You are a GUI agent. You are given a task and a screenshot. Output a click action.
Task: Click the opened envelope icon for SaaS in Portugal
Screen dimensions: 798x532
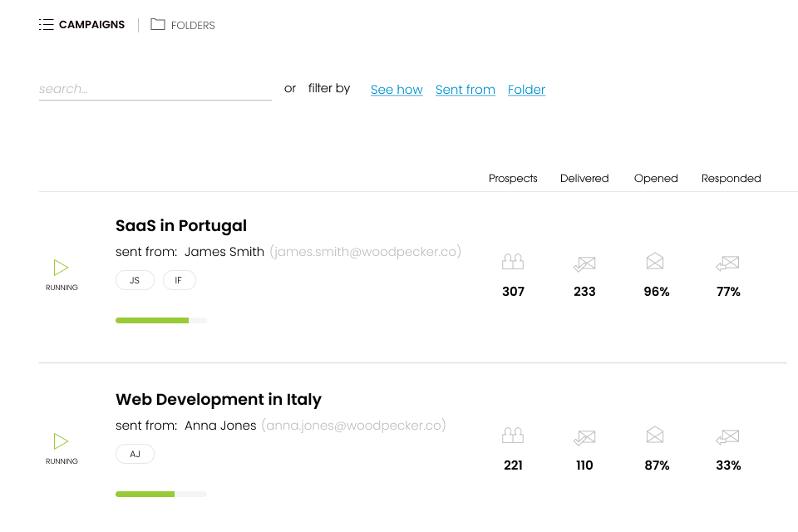point(655,262)
